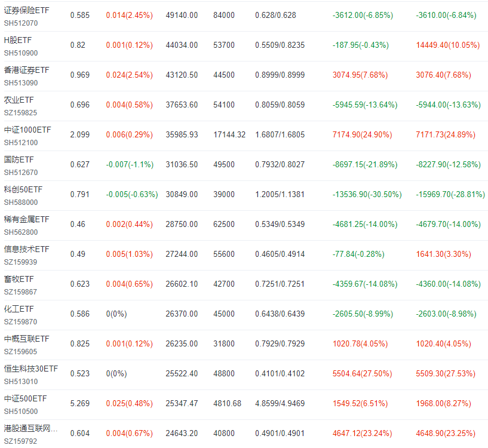The height and width of the screenshot is (448, 488).
Task: Click holding quantity 45000 in 化工ETF row
Action: (224, 314)
